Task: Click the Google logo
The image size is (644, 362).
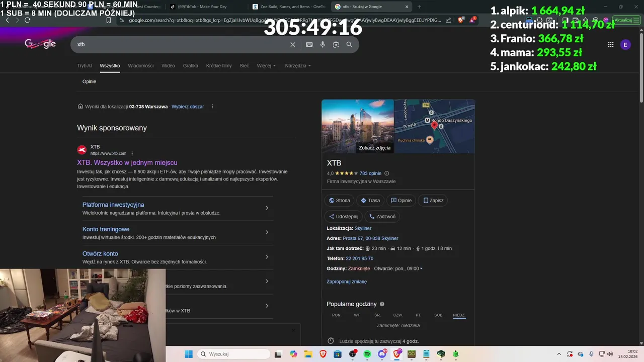Action: tap(40, 44)
